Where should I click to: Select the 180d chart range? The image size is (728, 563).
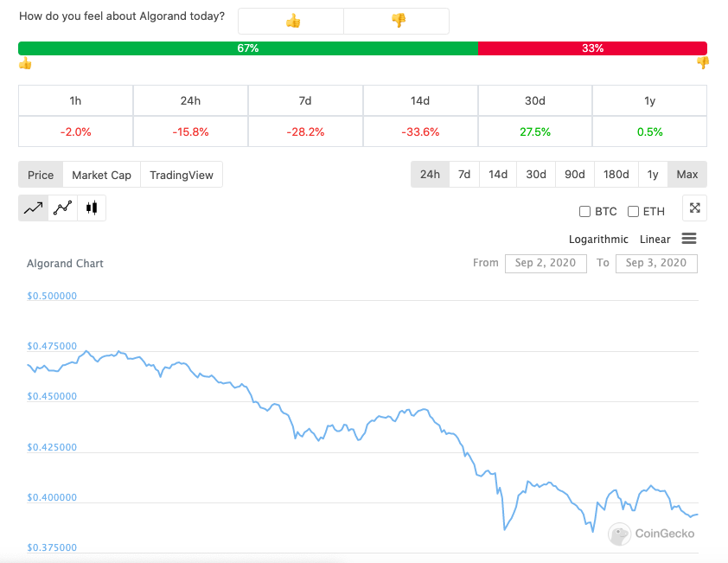tap(616, 174)
